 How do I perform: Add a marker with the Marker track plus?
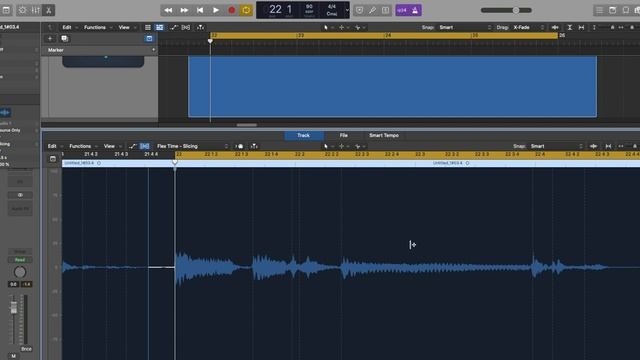[x=153, y=50]
